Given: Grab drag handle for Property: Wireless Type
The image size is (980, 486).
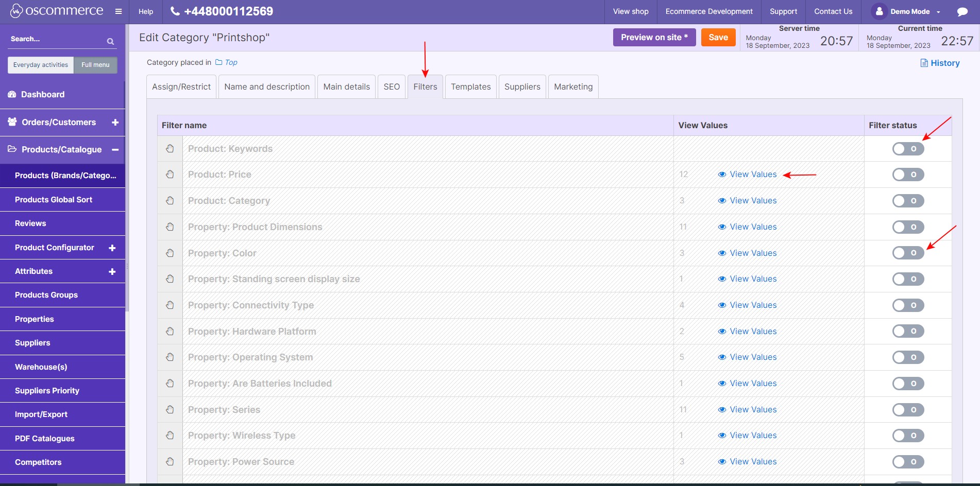Looking at the screenshot, I should point(170,435).
